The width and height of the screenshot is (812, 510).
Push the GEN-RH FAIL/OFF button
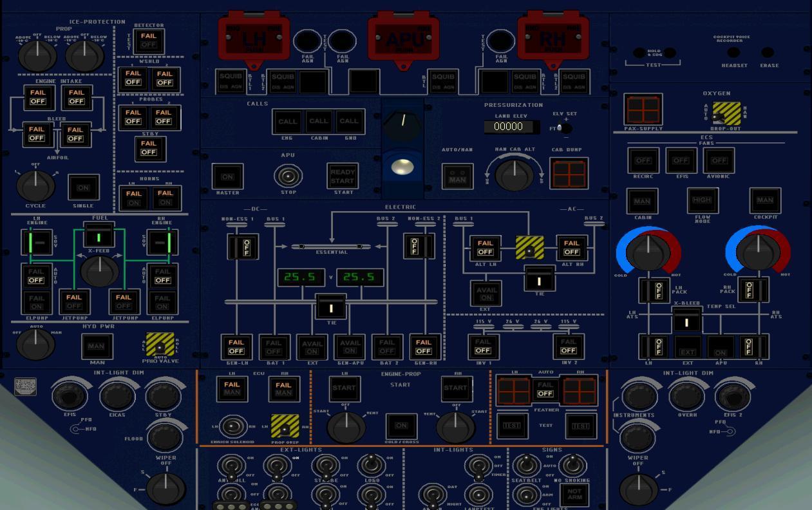(424, 347)
